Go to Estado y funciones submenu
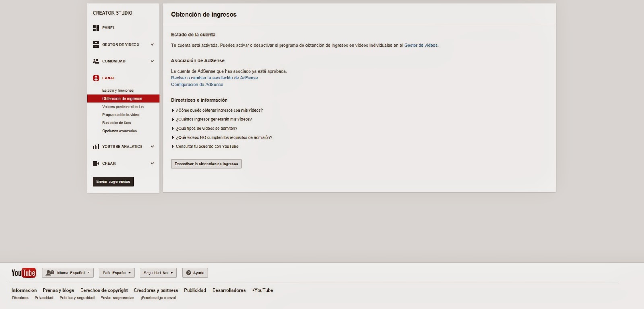 [x=118, y=91]
